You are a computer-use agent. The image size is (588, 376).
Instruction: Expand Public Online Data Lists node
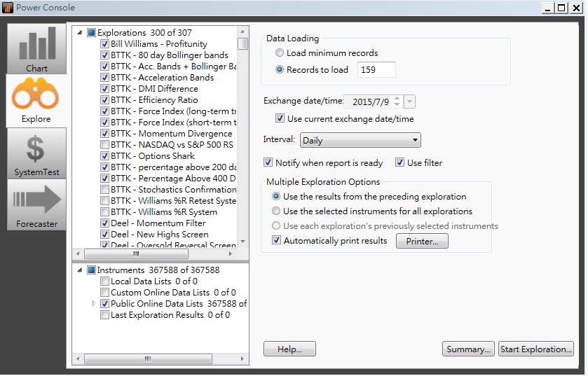coord(95,304)
